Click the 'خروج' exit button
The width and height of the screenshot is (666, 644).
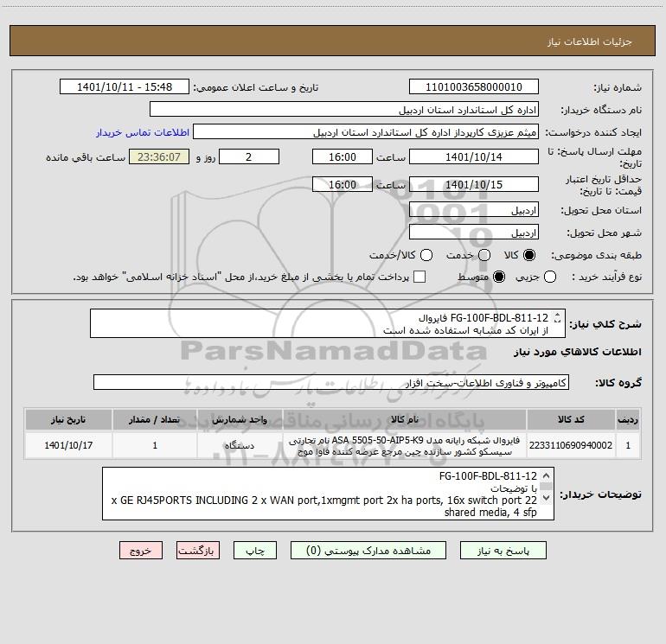141,551
